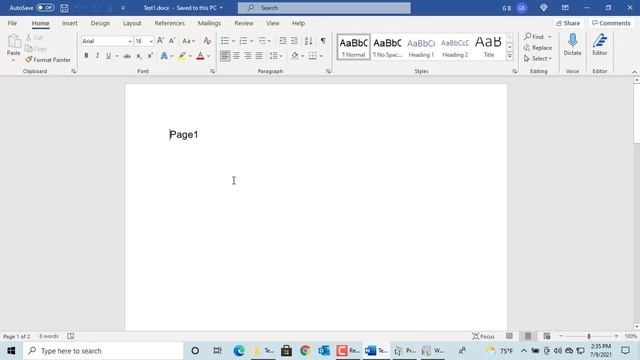Viewport: 640px width, 360px height.
Task: Align text left
Action: [225, 56]
